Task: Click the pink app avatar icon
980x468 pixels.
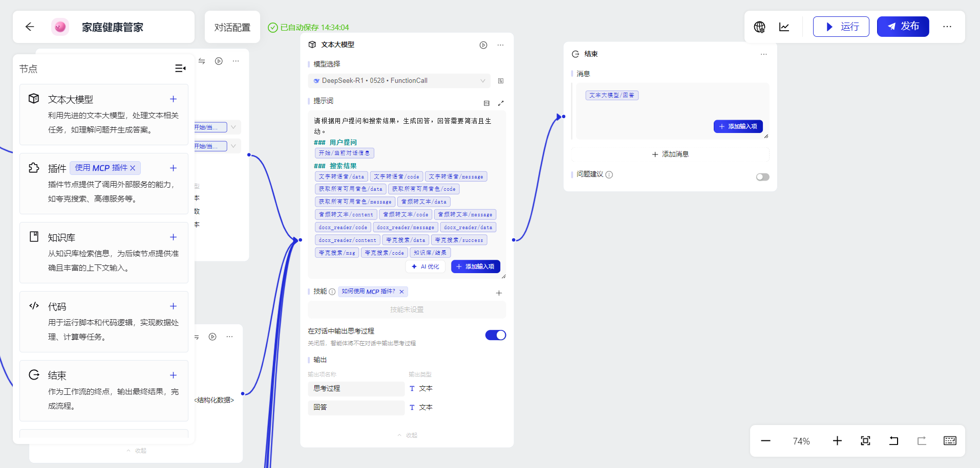Action: (x=60, y=27)
